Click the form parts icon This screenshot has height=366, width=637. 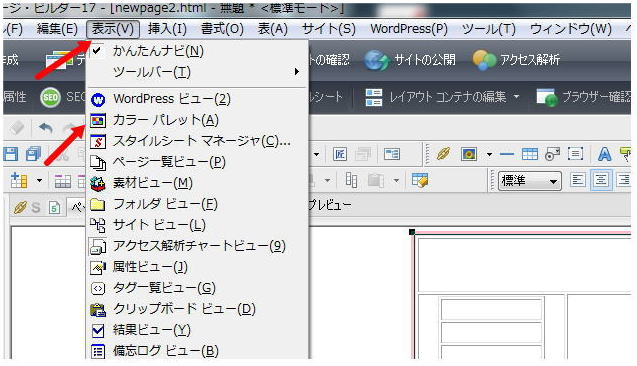pos(552,154)
